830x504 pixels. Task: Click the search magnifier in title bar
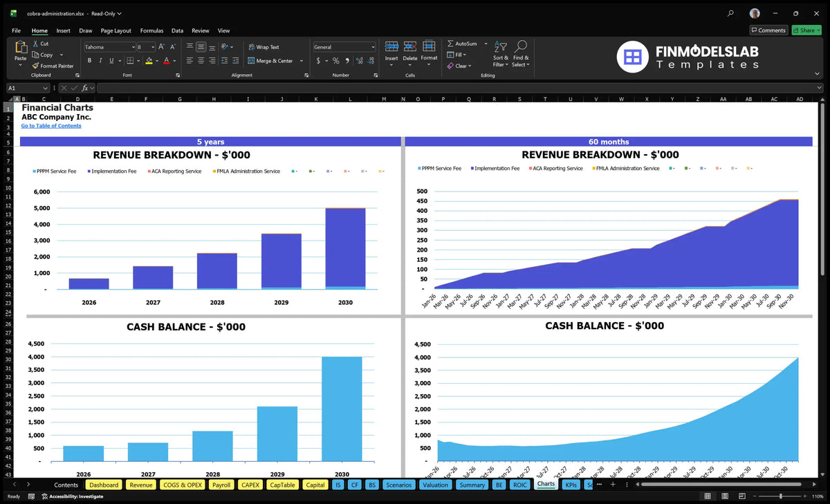pyautogui.click(x=731, y=13)
